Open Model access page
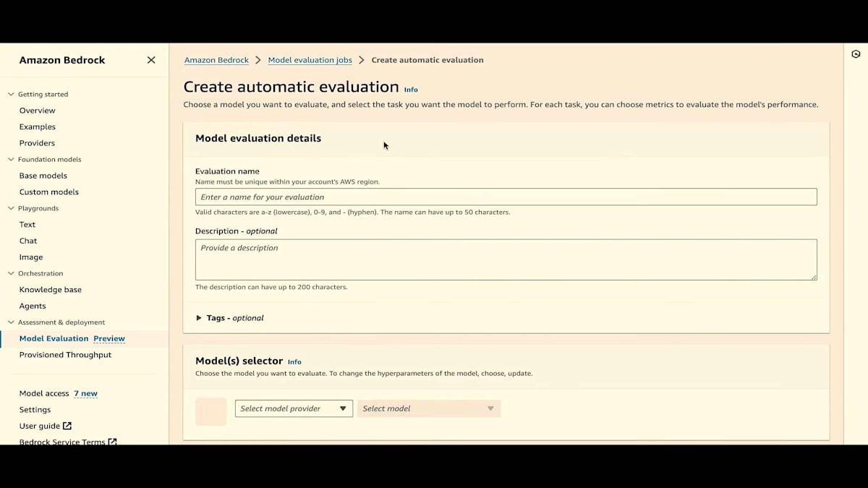This screenshot has height=488, width=868. pyautogui.click(x=44, y=393)
